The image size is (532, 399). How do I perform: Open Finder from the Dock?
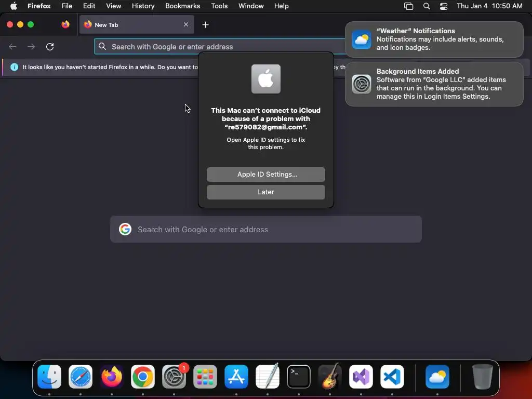[49, 377]
